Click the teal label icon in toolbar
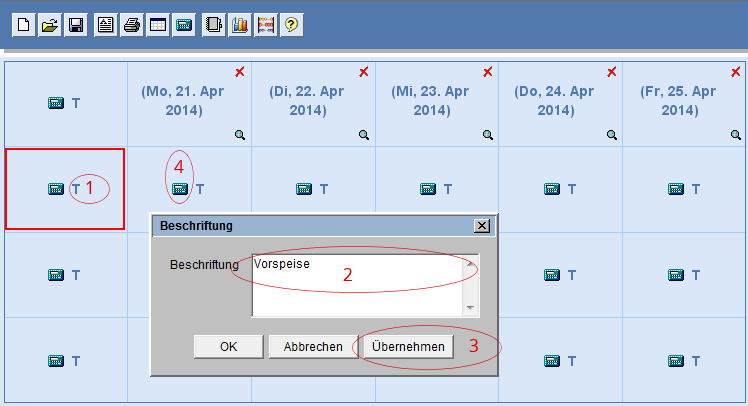 tap(184, 24)
